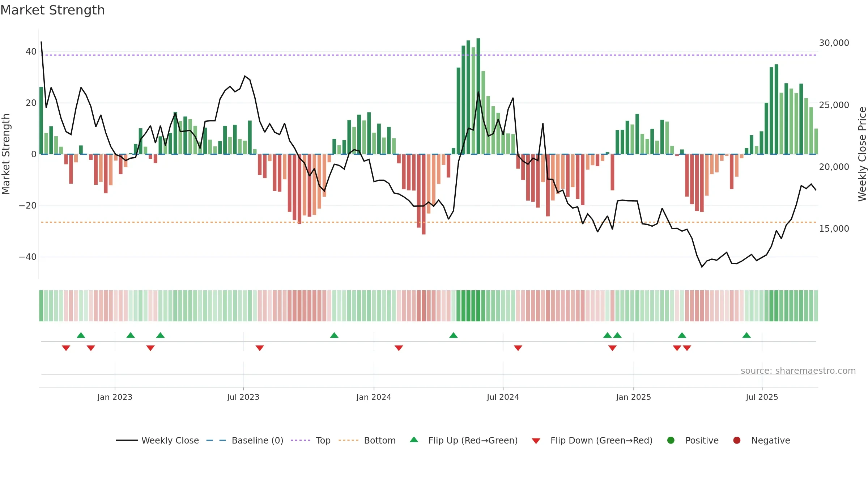The image size is (868, 488).
Task: Click the 'Weekly Close Price' vertical axis title
Action: (x=862, y=154)
